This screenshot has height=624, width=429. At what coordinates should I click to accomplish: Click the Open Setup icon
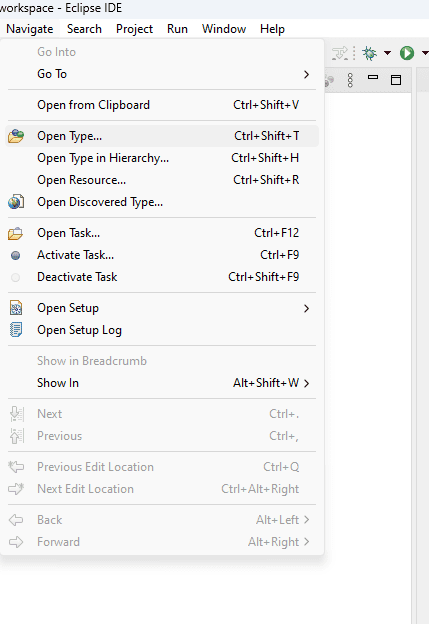pyautogui.click(x=16, y=308)
